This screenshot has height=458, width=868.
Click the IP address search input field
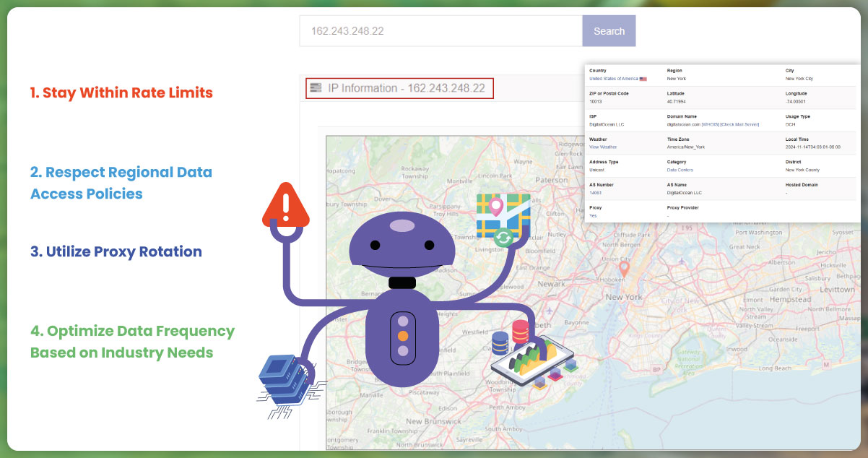click(441, 31)
